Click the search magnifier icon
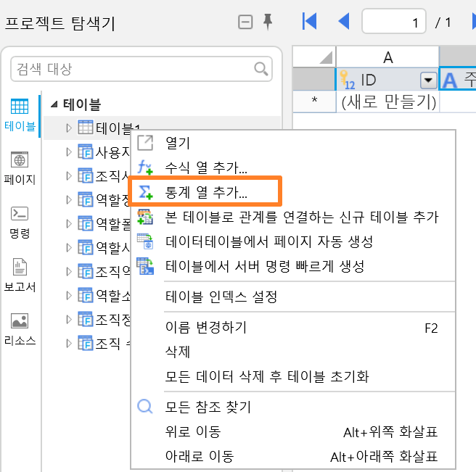476x472 pixels. 261,69
